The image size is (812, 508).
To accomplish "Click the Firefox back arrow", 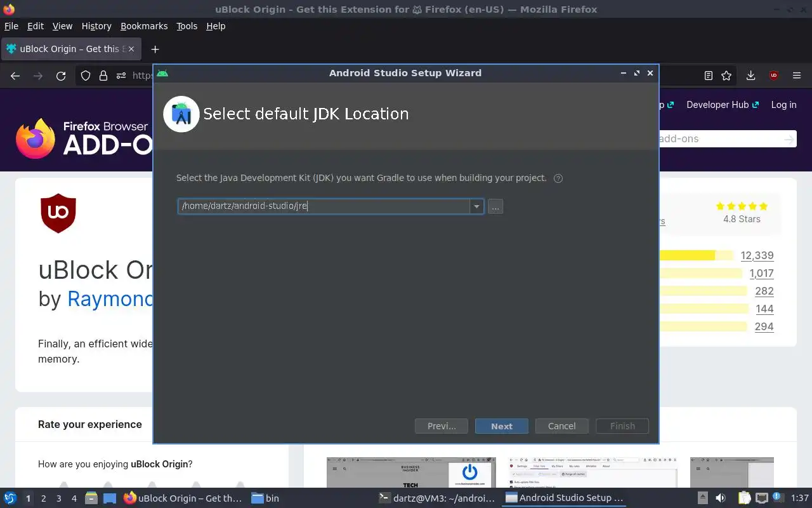I will 15,76.
